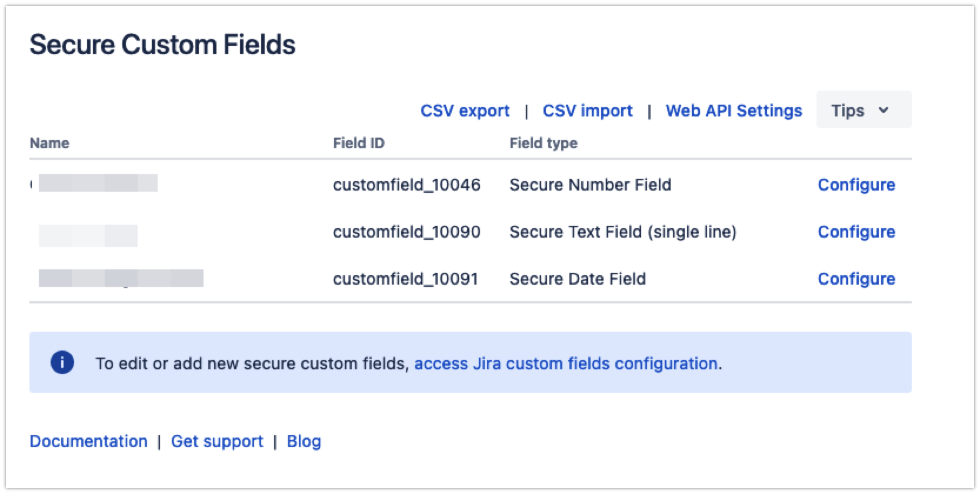Configure the Secure Date Field

click(856, 279)
